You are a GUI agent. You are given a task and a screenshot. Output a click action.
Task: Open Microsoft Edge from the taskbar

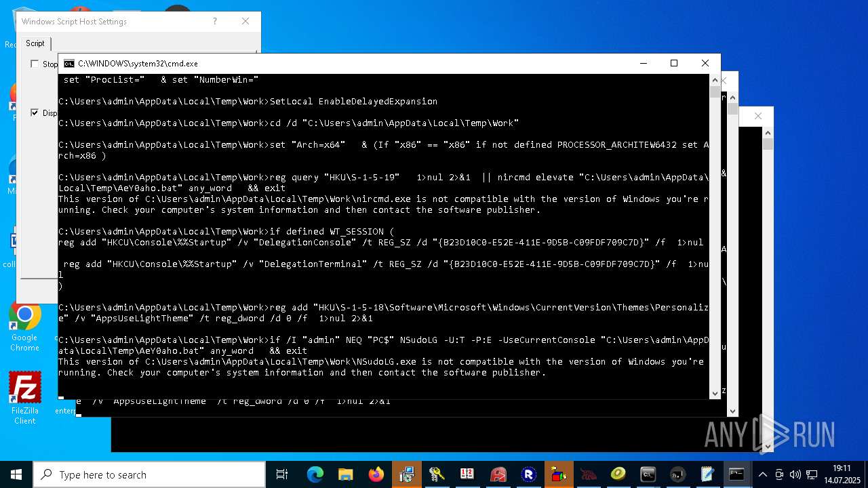(x=315, y=474)
